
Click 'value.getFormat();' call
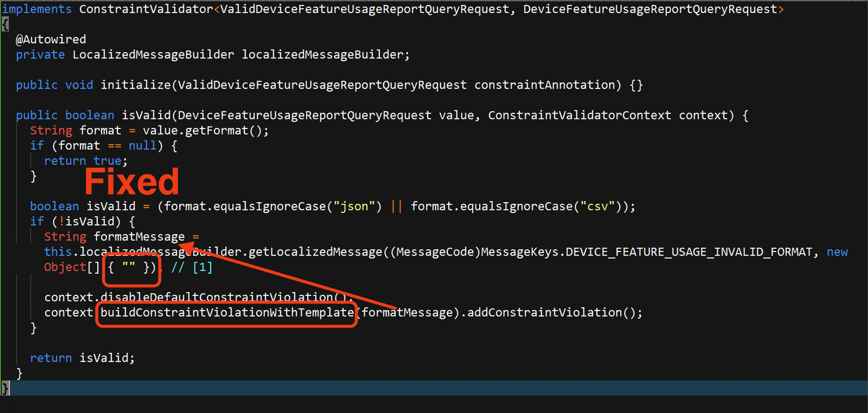tap(206, 131)
